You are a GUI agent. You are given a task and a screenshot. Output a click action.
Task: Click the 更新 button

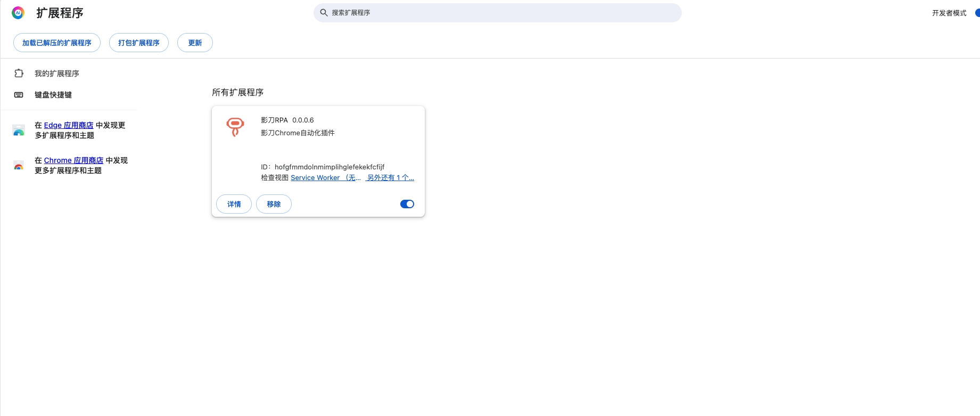(195, 43)
